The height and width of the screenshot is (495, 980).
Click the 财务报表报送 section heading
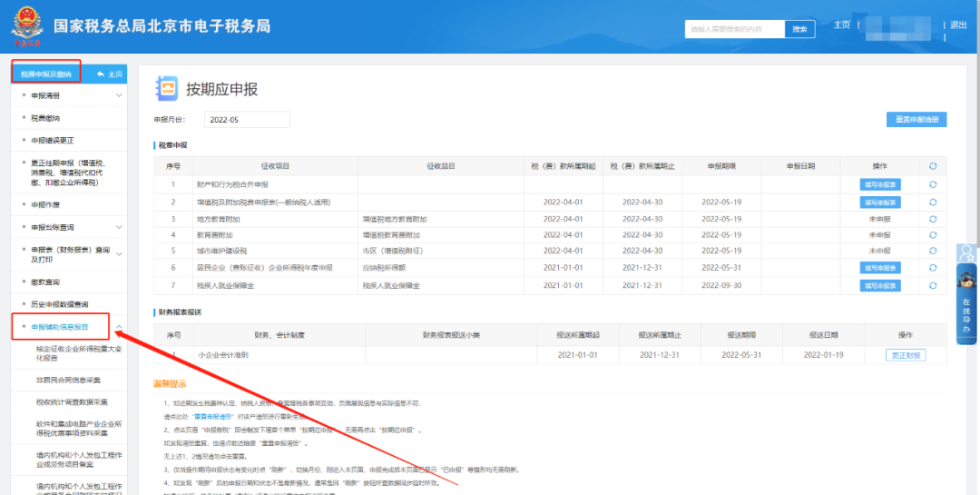178,312
